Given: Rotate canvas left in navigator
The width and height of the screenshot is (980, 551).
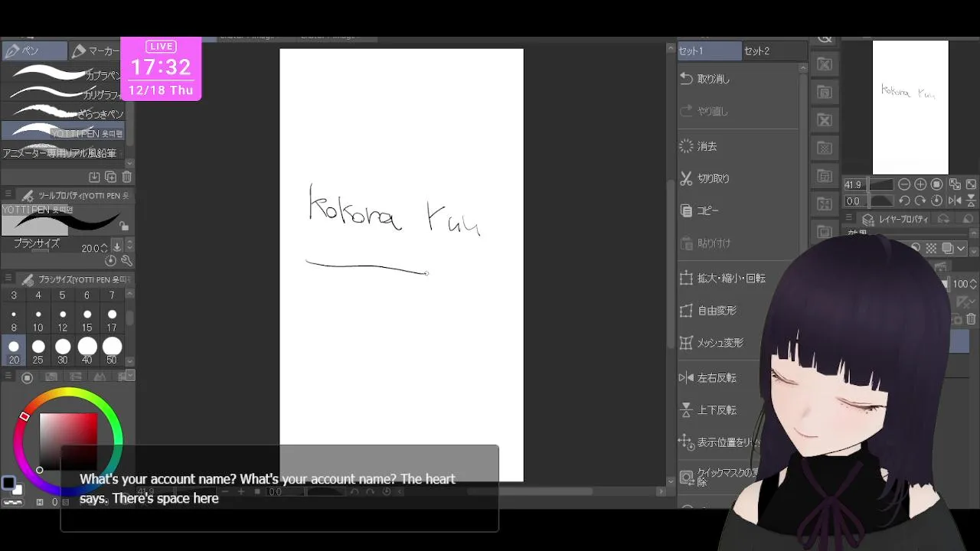Looking at the screenshot, I should 904,201.
